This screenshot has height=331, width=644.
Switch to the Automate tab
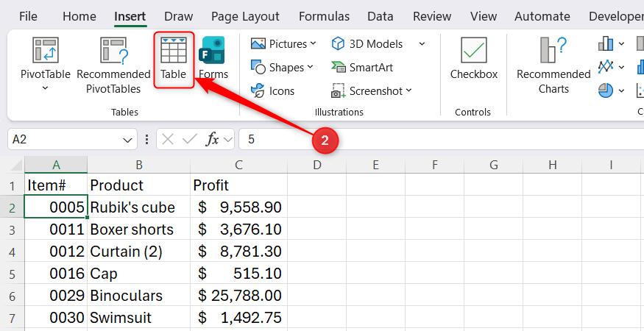coord(542,16)
